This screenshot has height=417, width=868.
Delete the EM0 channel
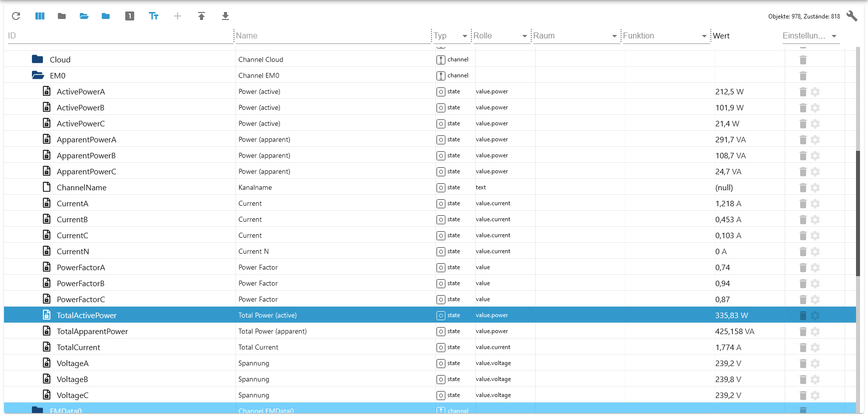pyautogui.click(x=803, y=76)
